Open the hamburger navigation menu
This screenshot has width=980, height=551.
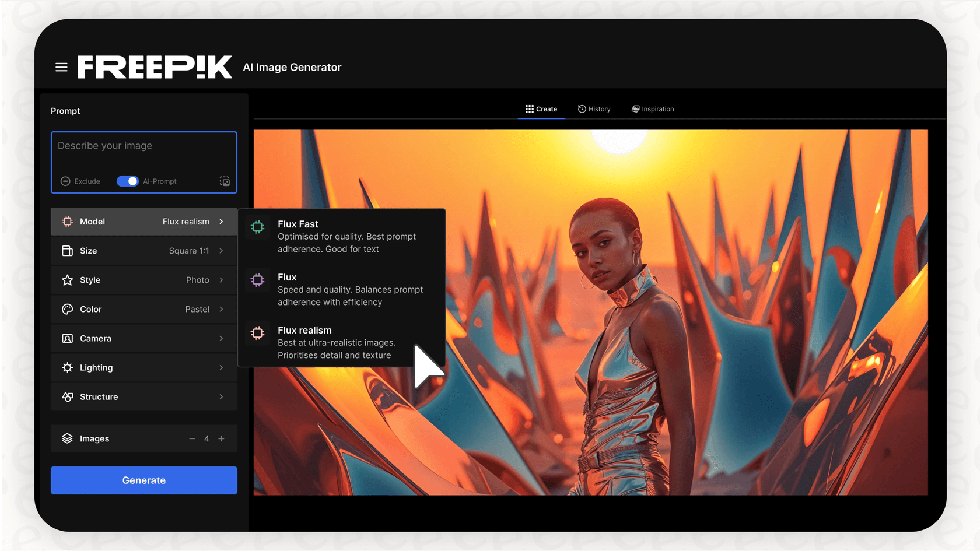(x=61, y=67)
